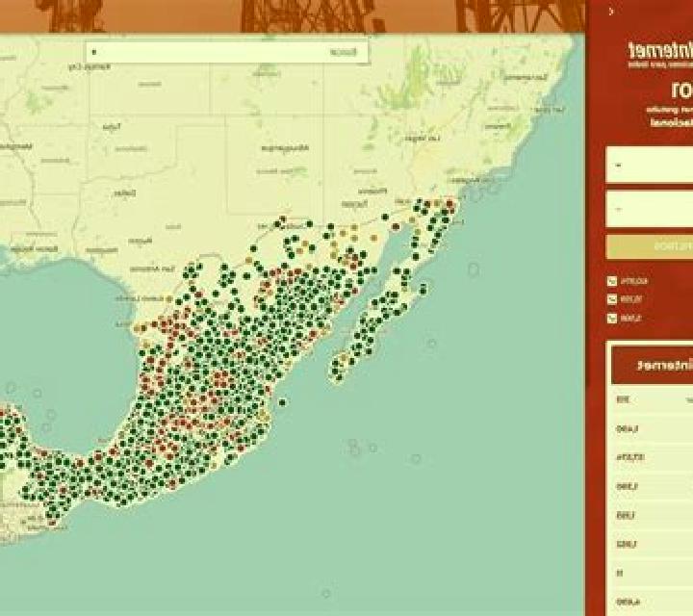Select the table row showing 318
693x616 pixels.
click(x=652, y=399)
